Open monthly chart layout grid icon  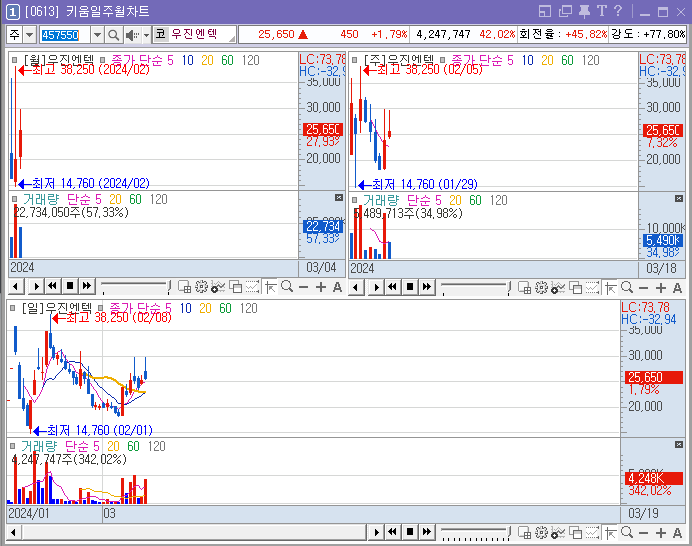tap(184, 287)
